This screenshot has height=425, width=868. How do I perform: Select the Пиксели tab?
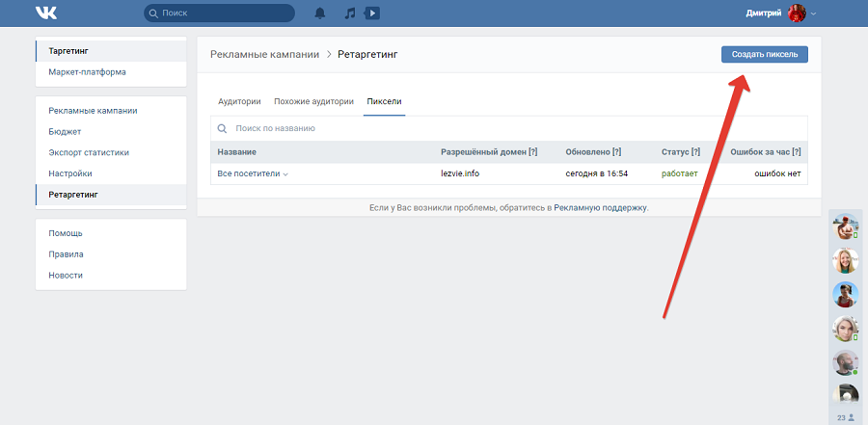[x=384, y=101]
